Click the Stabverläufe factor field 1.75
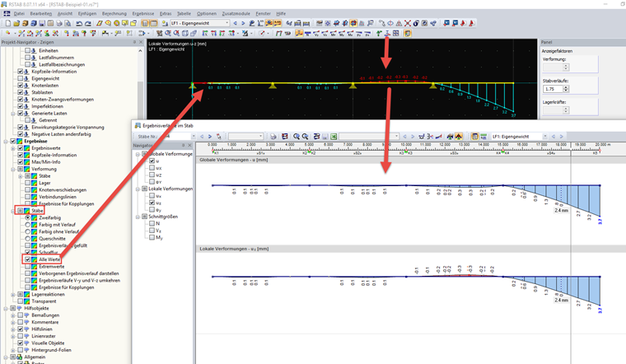 tap(553, 89)
